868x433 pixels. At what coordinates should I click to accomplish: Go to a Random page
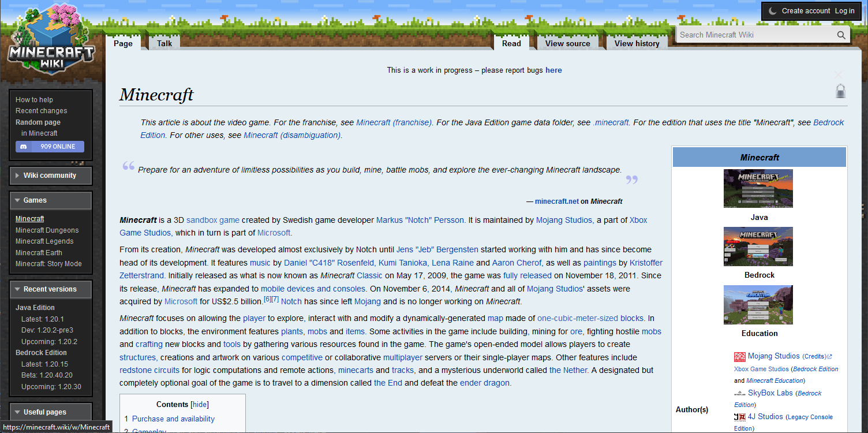(38, 122)
